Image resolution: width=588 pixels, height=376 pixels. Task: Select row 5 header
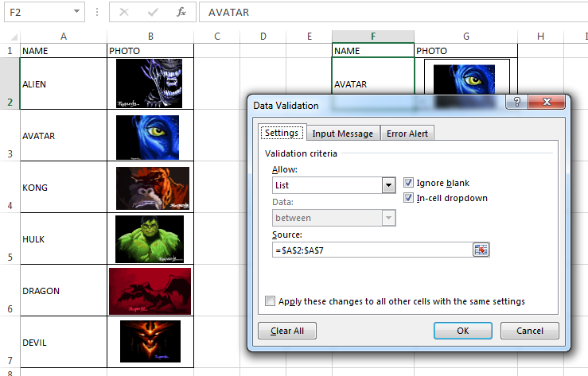click(x=10, y=238)
